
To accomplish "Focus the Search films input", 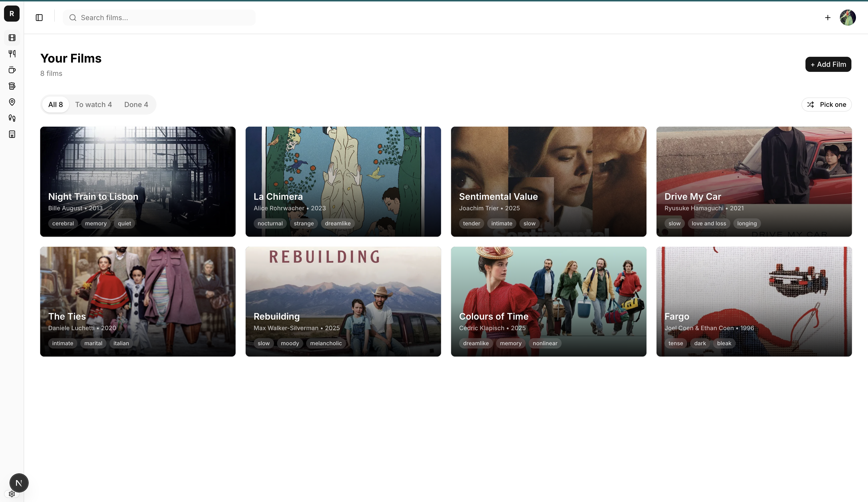I will tap(159, 18).
